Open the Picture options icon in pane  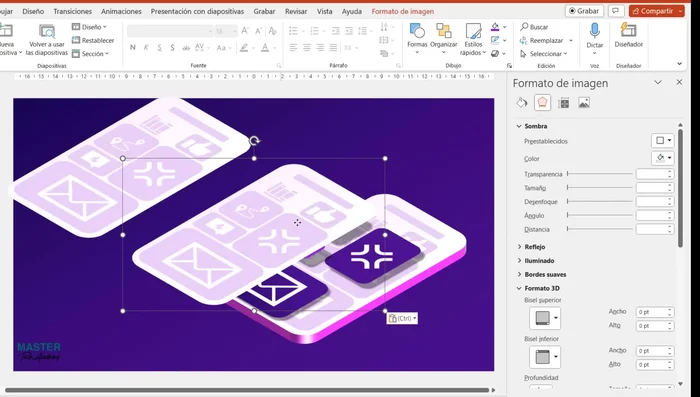point(584,103)
